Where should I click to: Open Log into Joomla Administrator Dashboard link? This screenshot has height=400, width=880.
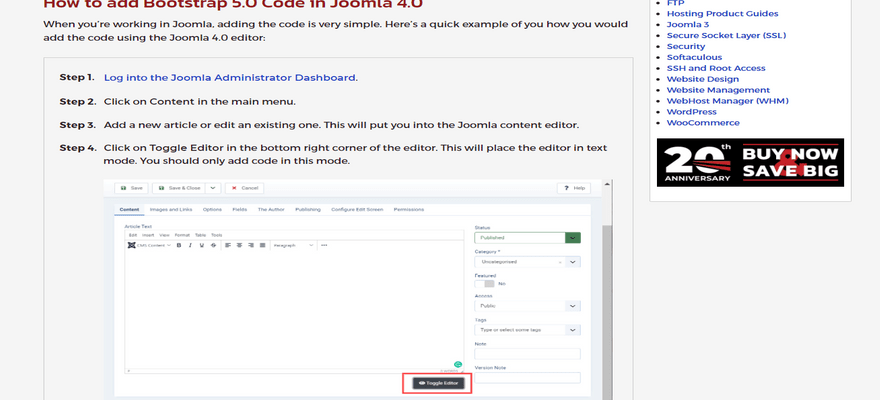point(230,77)
